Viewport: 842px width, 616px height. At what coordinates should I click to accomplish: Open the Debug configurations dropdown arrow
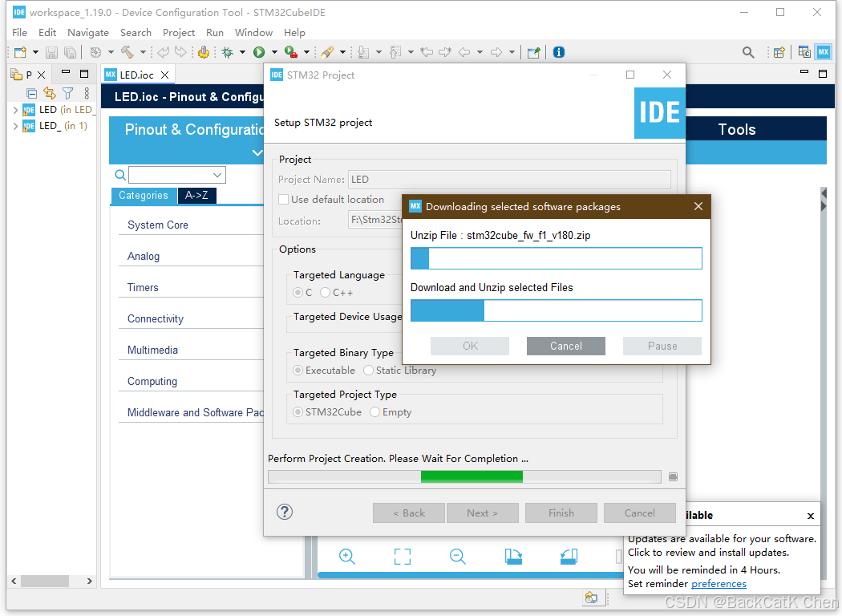click(x=242, y=52)
